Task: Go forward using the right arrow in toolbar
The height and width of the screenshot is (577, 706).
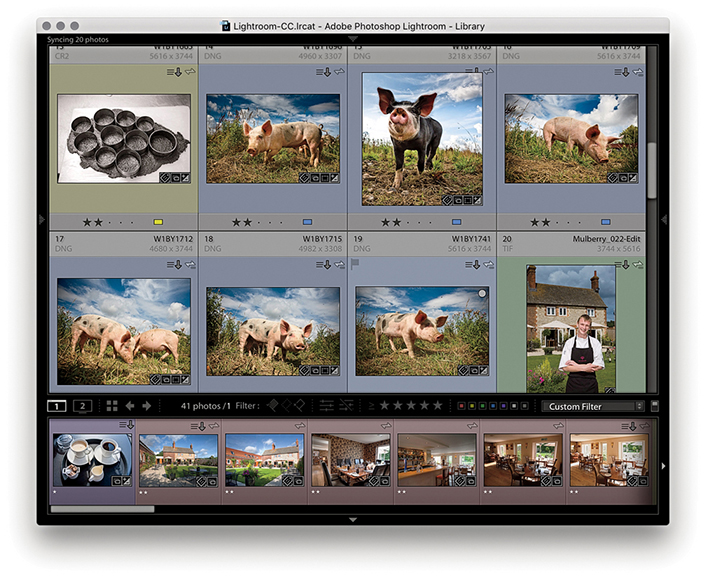Action: click(x=146, y=406)
